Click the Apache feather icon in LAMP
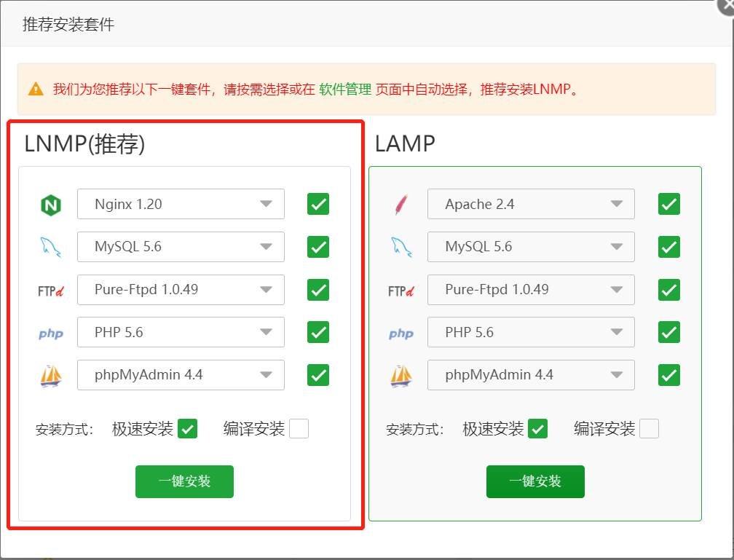 coord(400,205)
